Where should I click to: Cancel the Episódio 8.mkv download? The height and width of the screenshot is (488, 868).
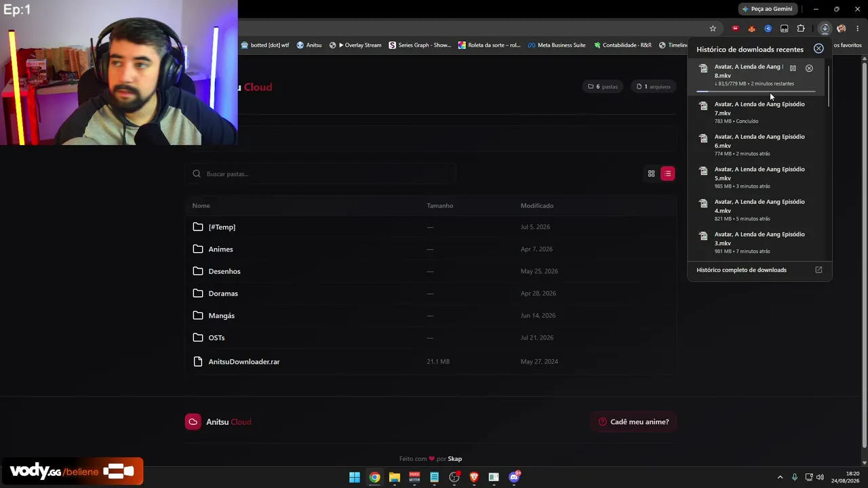[809, 68]
